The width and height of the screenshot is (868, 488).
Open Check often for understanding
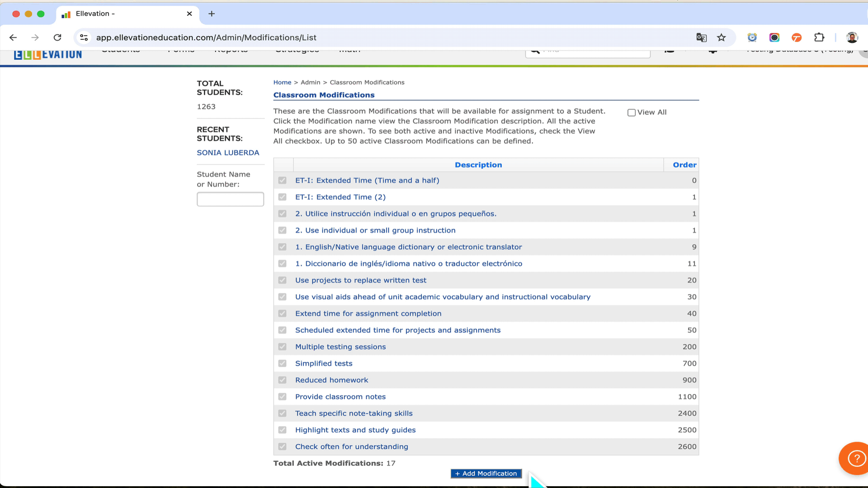pos(351,446)
